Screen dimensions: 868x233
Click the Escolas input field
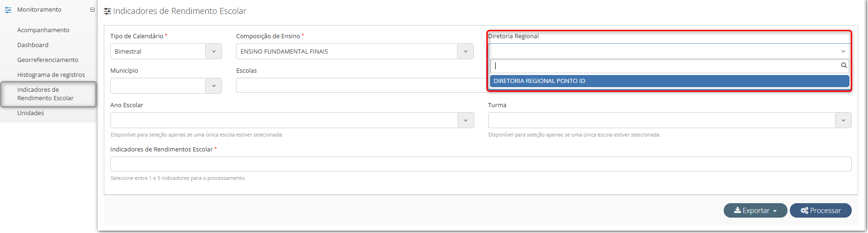362,86
